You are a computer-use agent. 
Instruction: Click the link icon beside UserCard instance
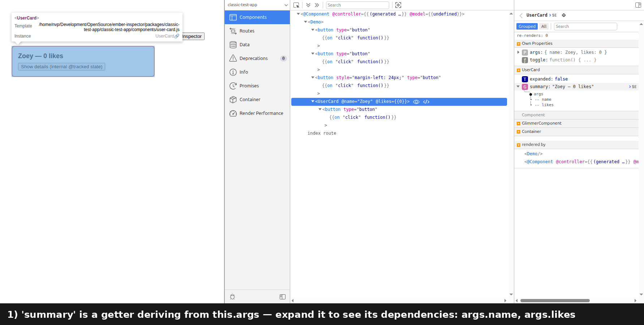click(177, 36)
